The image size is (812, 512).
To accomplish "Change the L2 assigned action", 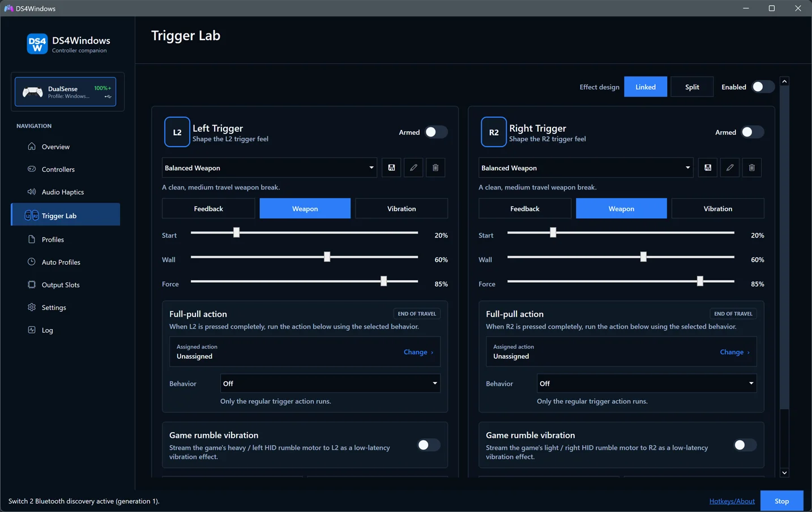I will tap(418, 352).
